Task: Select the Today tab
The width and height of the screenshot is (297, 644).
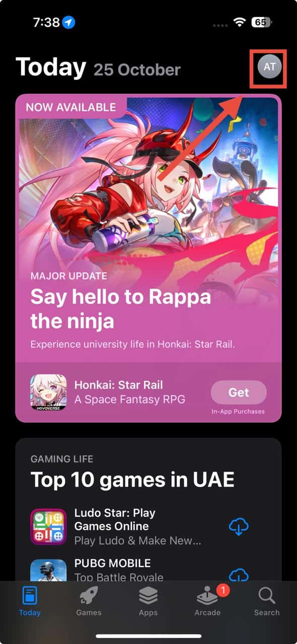Action: coord(30,602)
